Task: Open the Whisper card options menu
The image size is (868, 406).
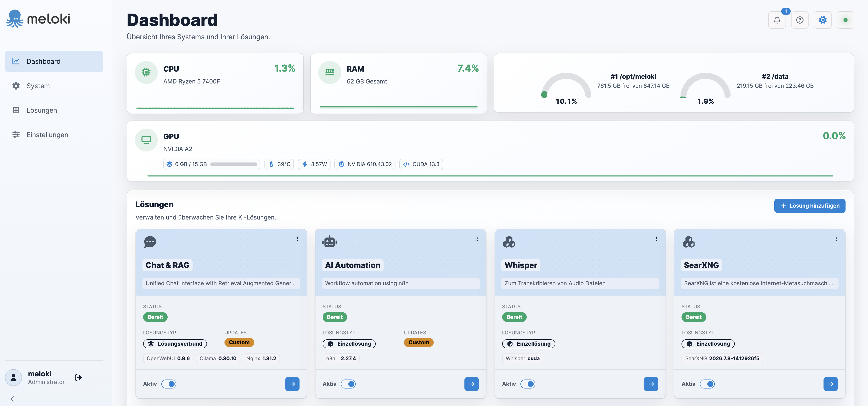Action: [x=656, y=239]
